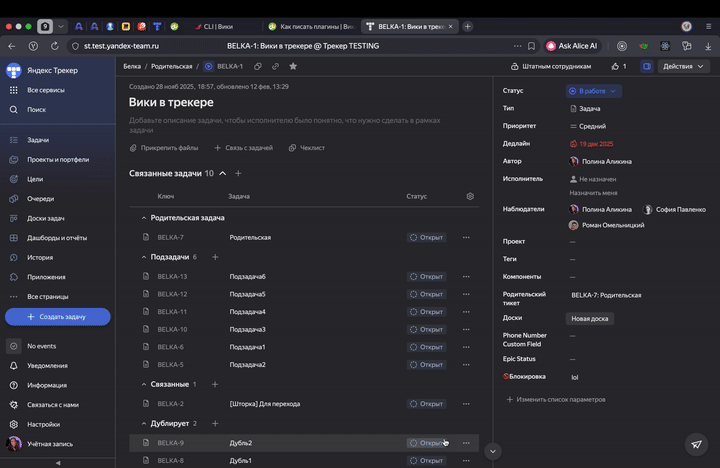Open Все сервисы grid icon in sidebar
This screenshot has width=720, height=468.
click(14, 90)
